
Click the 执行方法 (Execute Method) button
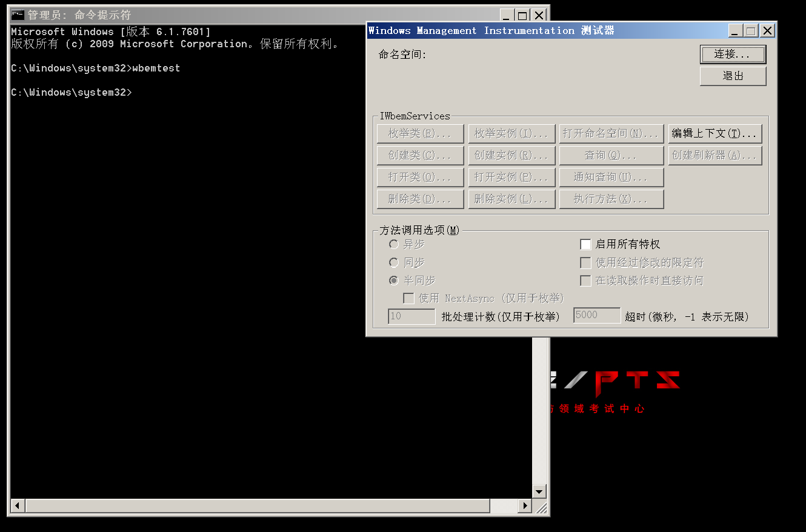(x=611, y=199)
